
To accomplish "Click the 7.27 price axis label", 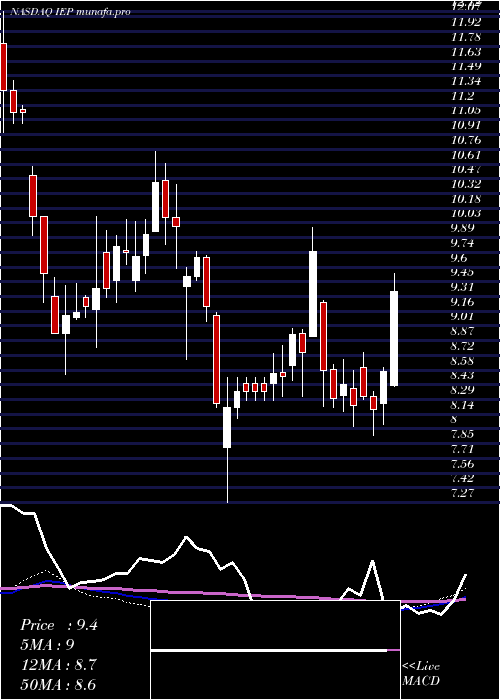I will coord(462,493).
